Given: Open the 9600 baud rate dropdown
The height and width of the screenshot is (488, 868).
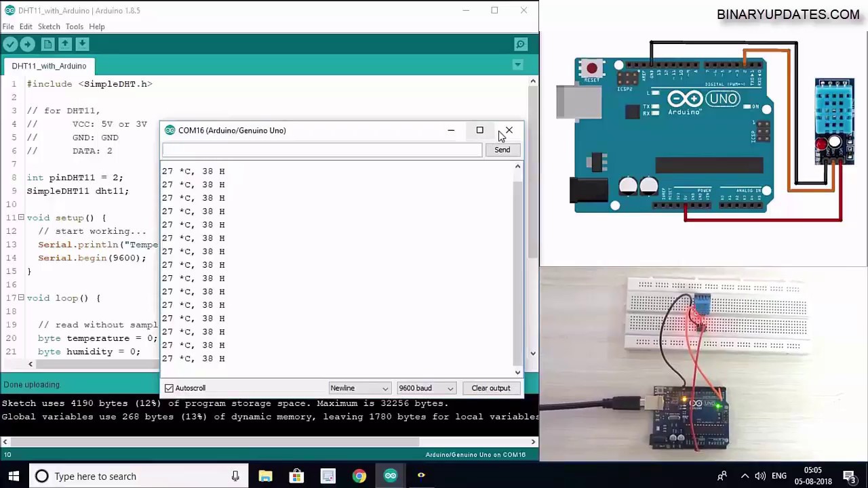Looking at the screenshot, I should click(426, 388).
